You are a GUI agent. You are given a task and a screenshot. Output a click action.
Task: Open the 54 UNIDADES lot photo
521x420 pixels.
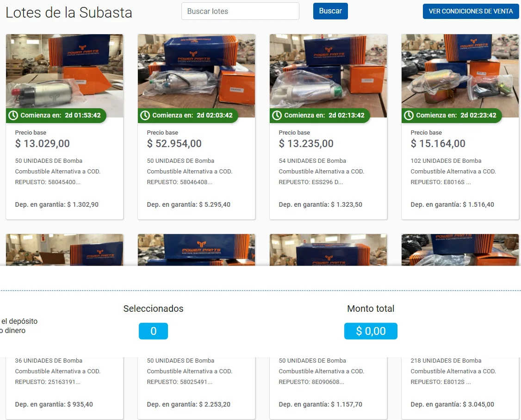pyautogui.click(x=329, y=69)
